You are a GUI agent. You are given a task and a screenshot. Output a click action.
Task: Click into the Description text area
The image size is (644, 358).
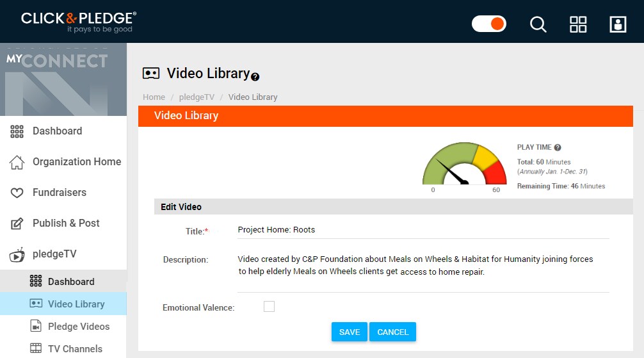423,272
